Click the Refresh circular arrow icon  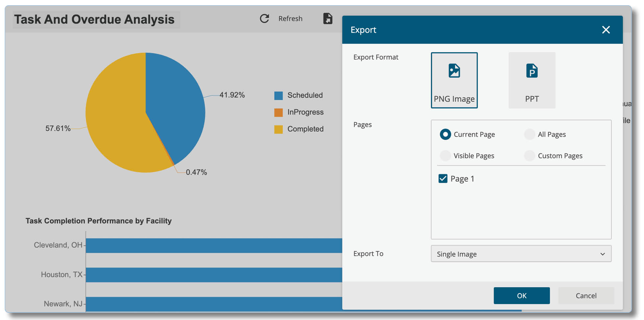264,18
